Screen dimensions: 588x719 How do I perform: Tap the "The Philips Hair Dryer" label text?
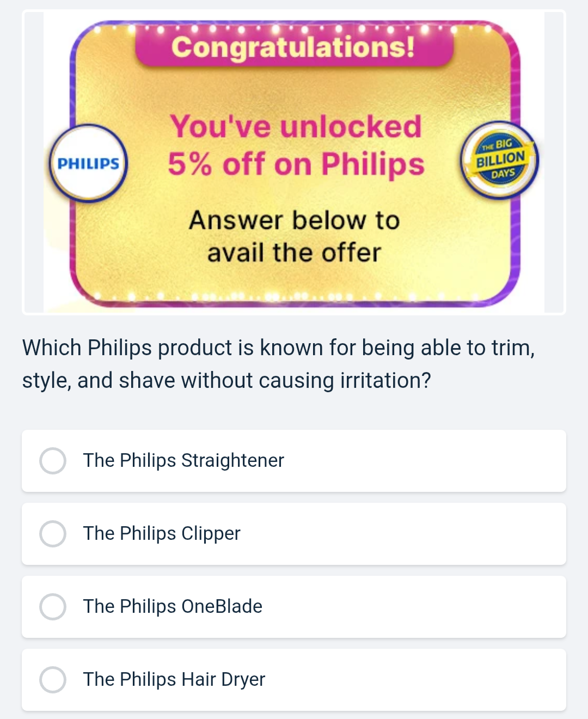[x=174, y=680]
